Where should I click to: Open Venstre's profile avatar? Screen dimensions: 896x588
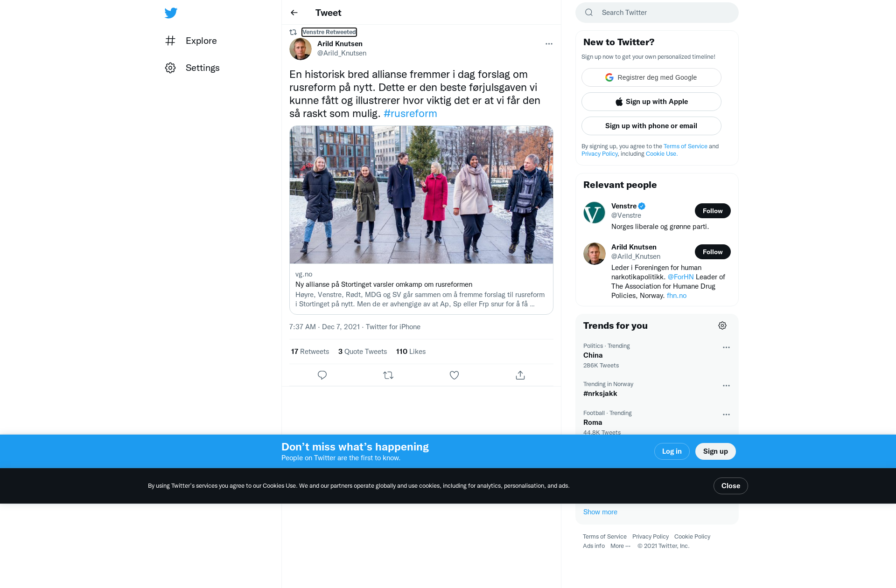coord(595,213)
